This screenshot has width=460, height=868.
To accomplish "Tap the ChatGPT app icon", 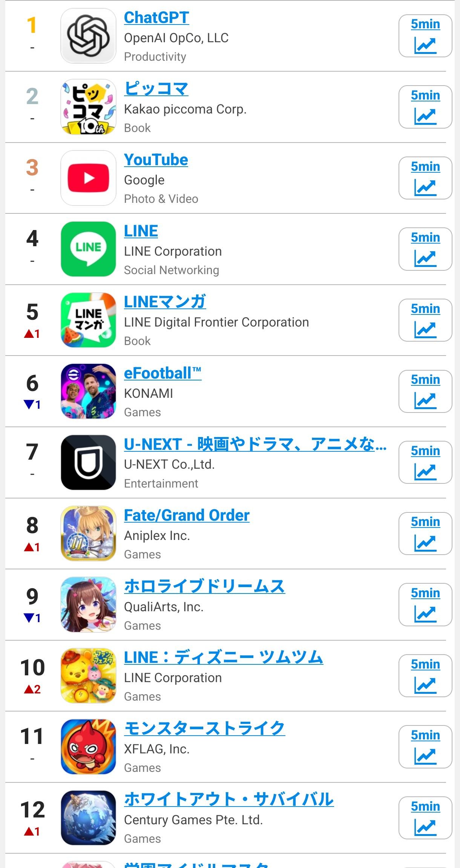I will point(88,36).
